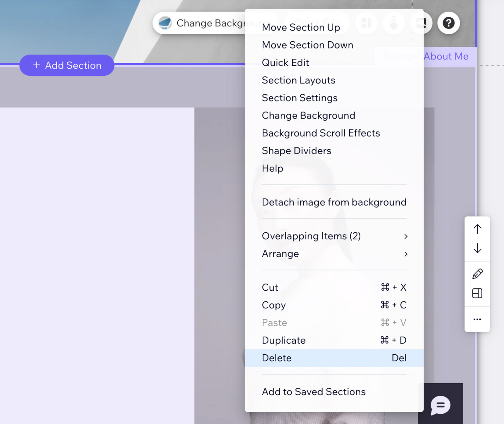Select Shape Dividers menu entry

(334, 151)
